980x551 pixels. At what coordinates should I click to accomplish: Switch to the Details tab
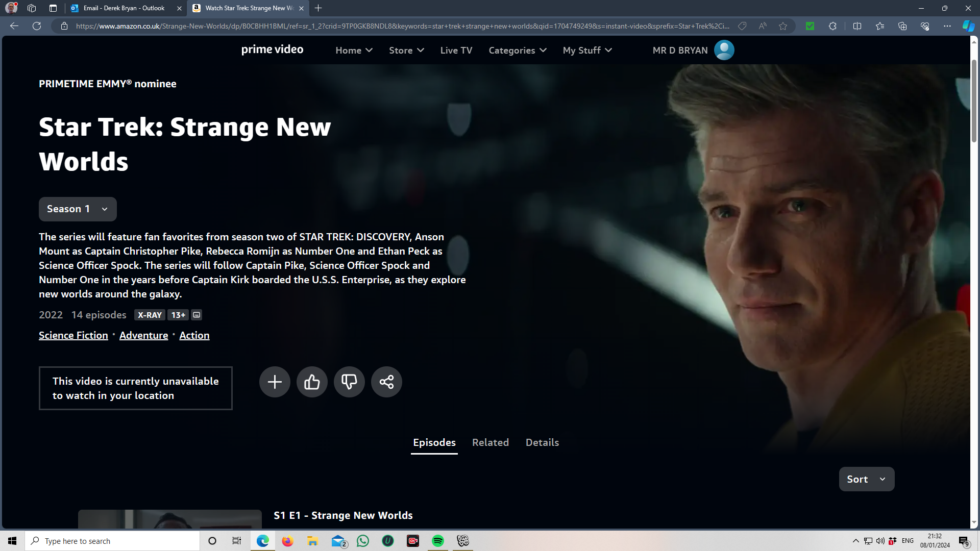(x=542, y=442)
